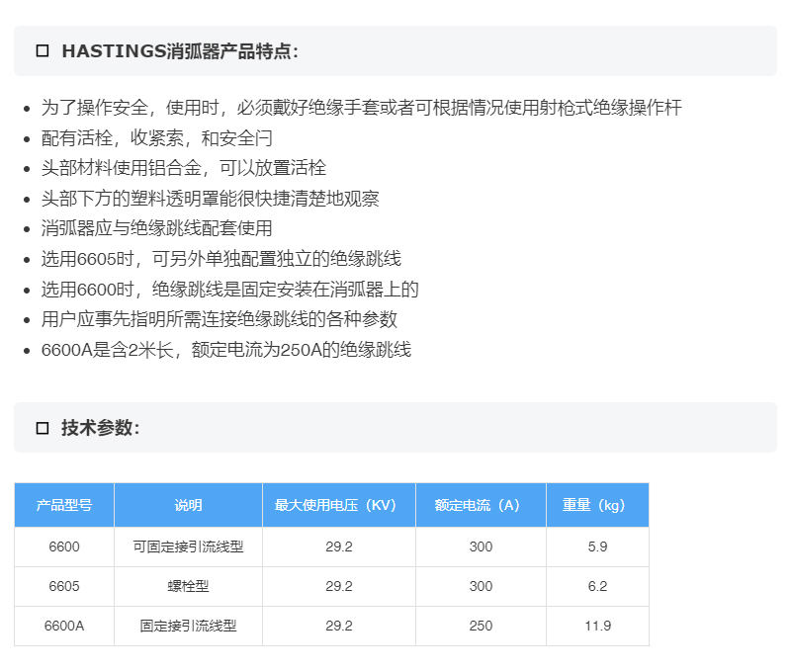Viewport: 791px width, 672px height.
Task: Click the 29.2 voltage cell in the 6600 row
Action: tap(339, 546)
